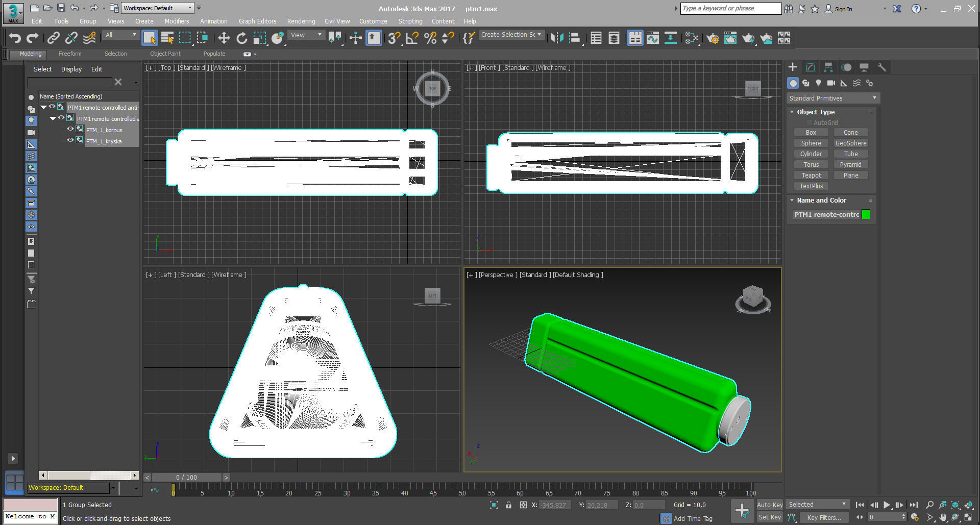Collapse the Object Type rollout

[815, 112]
